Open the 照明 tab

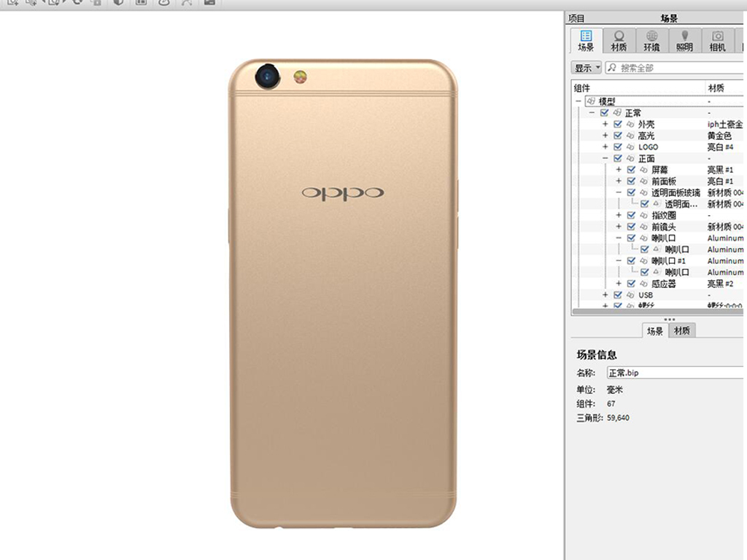[684, 41]
